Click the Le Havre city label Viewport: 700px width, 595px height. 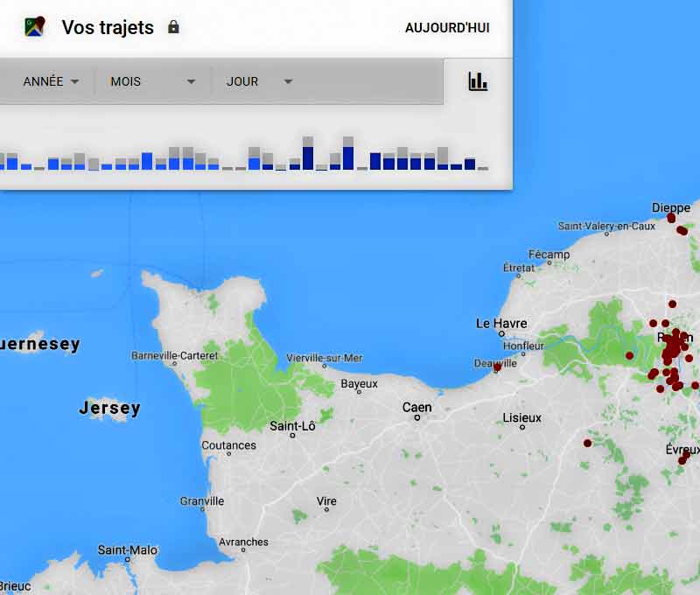point(501,323)
